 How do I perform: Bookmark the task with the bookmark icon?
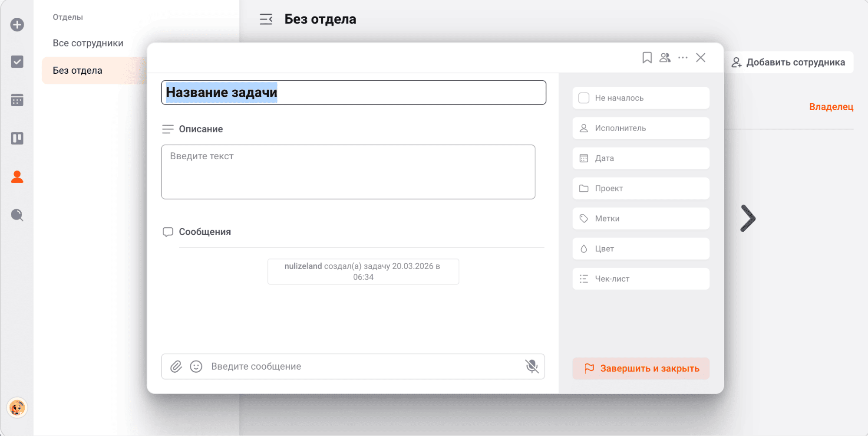(x=647, y=58)
